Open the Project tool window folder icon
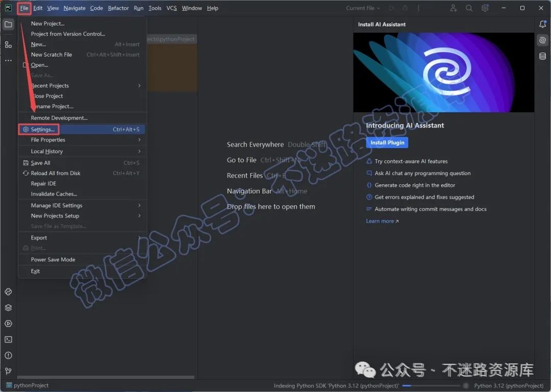The height and width of the screenshot is (392, 551). (9, 24)
